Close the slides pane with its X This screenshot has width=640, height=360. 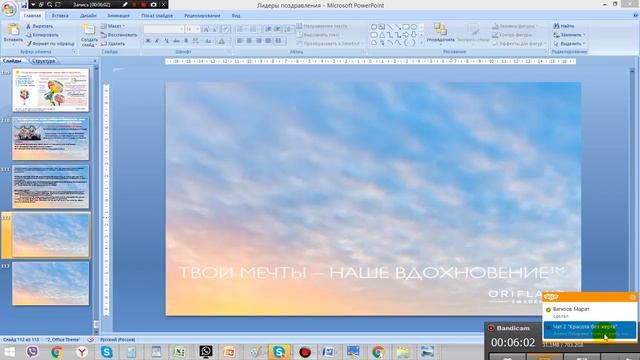pyautogui.click(x=95, y=61)
